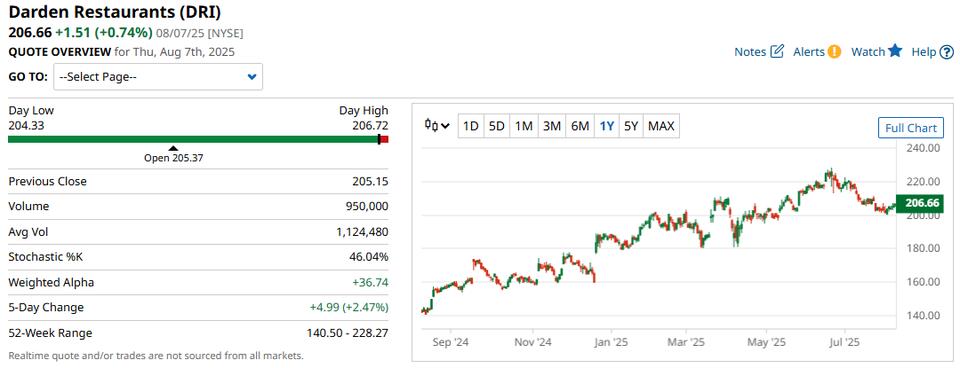Expand the Select Page dropdown

click(159, 77)
